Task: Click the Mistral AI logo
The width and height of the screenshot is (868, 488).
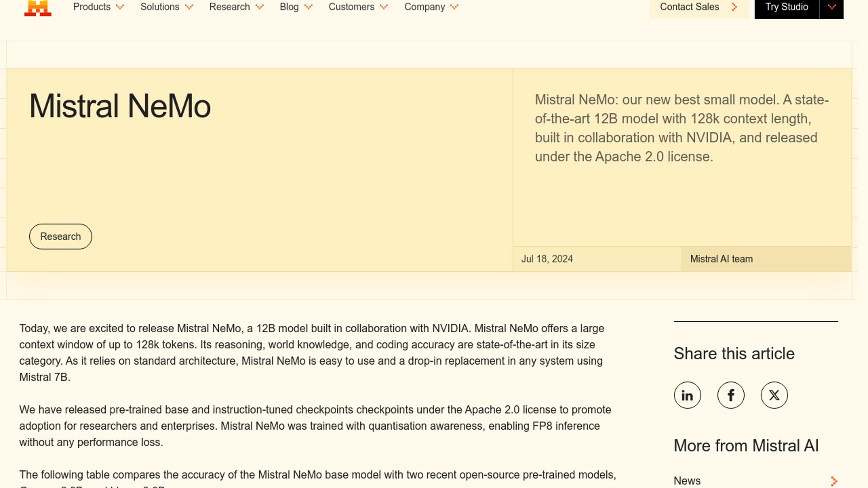Action: click(x=38, y=8)
